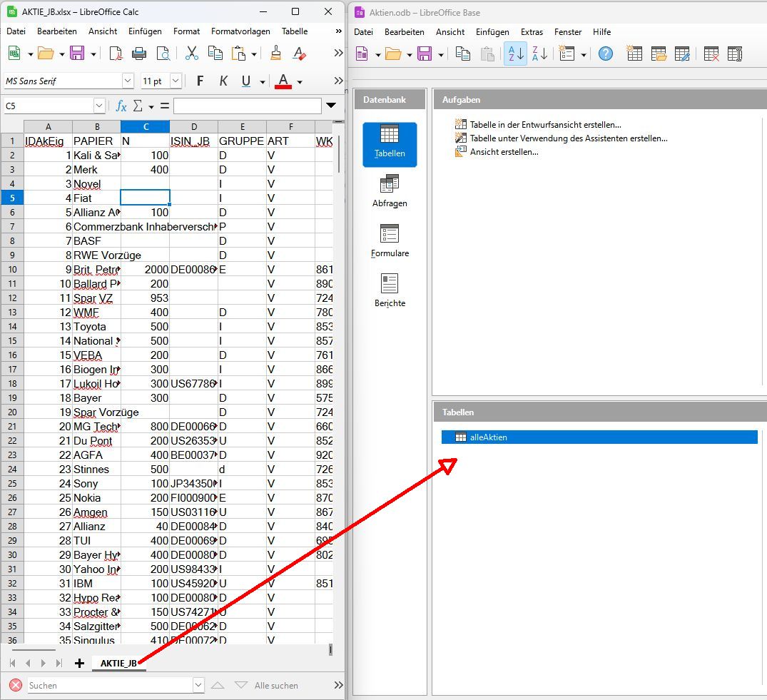Click the Sort Descending icon in Base
The image size is (767, 700).
pos(539,54)
